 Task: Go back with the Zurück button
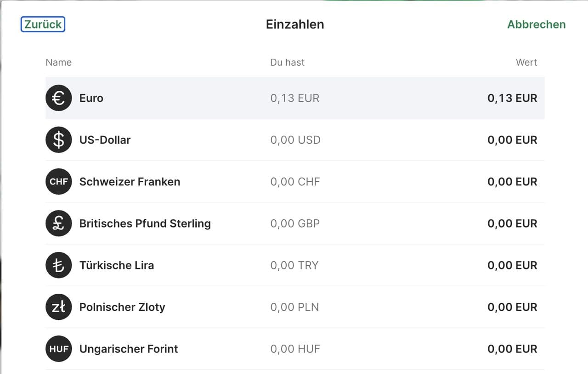pyautogui.click(x=43, y=24)
